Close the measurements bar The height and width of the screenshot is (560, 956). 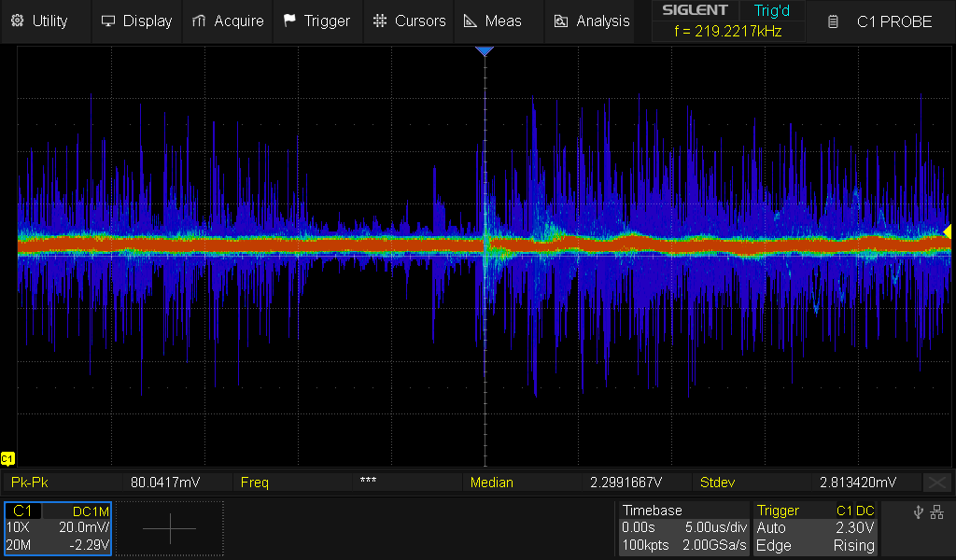936,483
